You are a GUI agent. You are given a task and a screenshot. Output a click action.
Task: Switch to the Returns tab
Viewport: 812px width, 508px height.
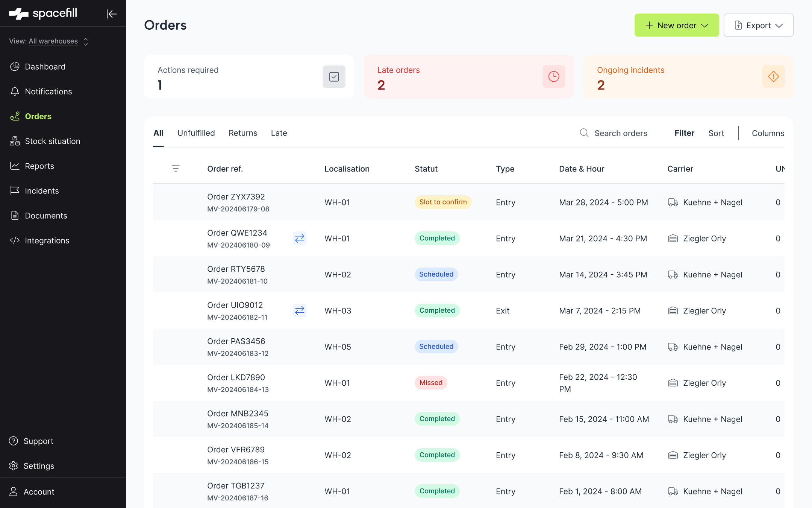pos(243,133)
